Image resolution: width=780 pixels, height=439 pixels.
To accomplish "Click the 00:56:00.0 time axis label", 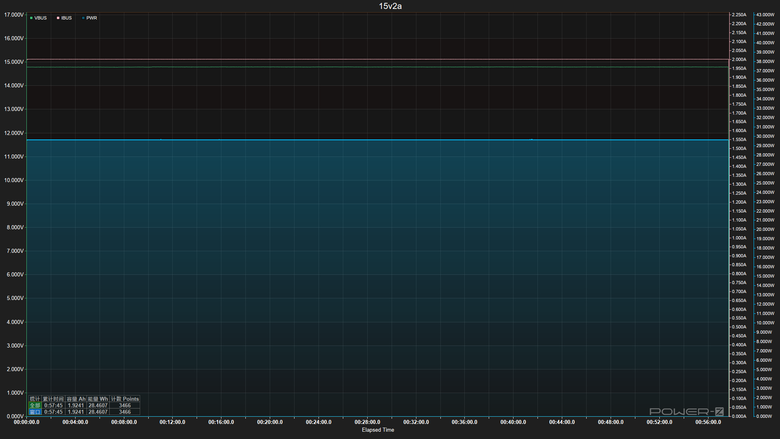I will pyautogui.click(x=708, y=422).
